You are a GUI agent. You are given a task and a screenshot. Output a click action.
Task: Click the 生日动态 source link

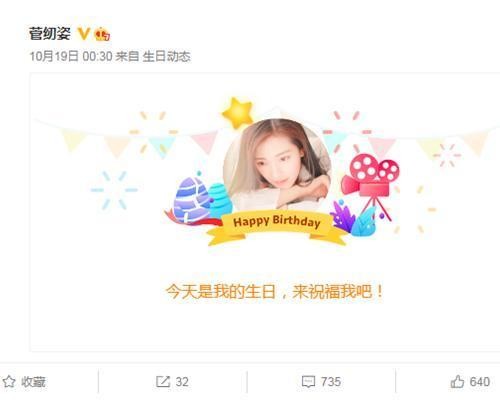tap(166, 56)
